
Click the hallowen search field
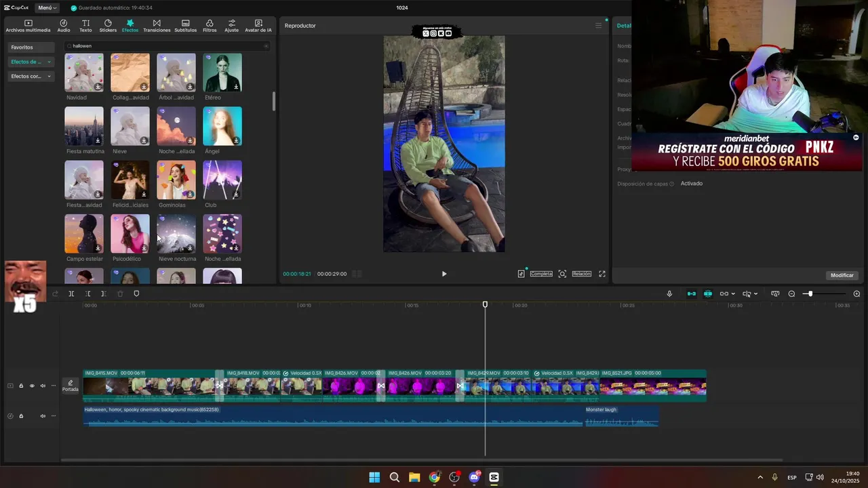click(167, 46)
